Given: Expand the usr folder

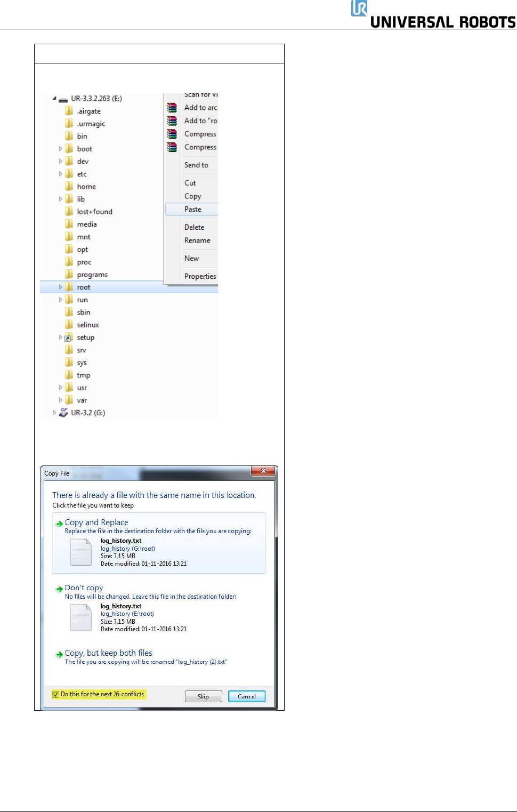Looking at the screenshot, I should click(60, 388).
